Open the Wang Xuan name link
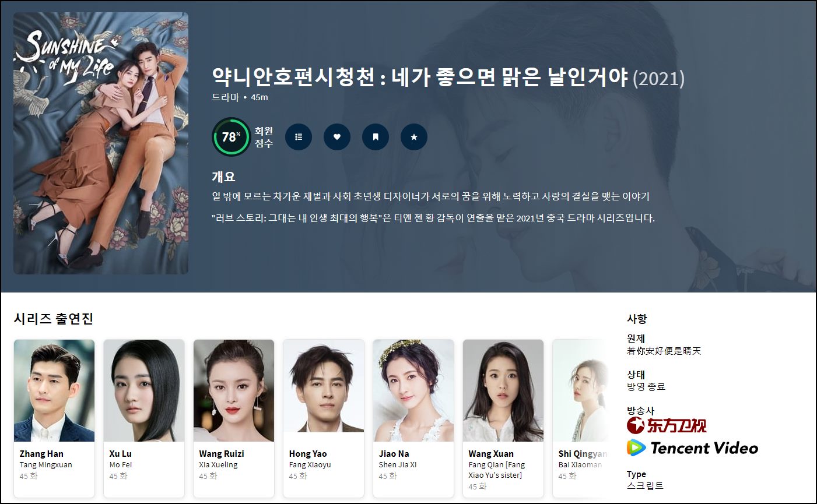This screenshot has height=504, width=817. 491,453
